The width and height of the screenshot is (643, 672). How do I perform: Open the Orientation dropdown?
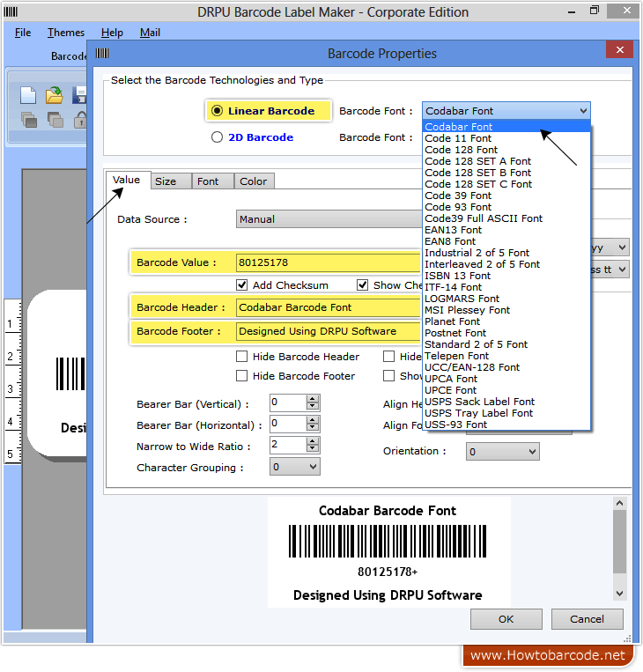[502, 452]
